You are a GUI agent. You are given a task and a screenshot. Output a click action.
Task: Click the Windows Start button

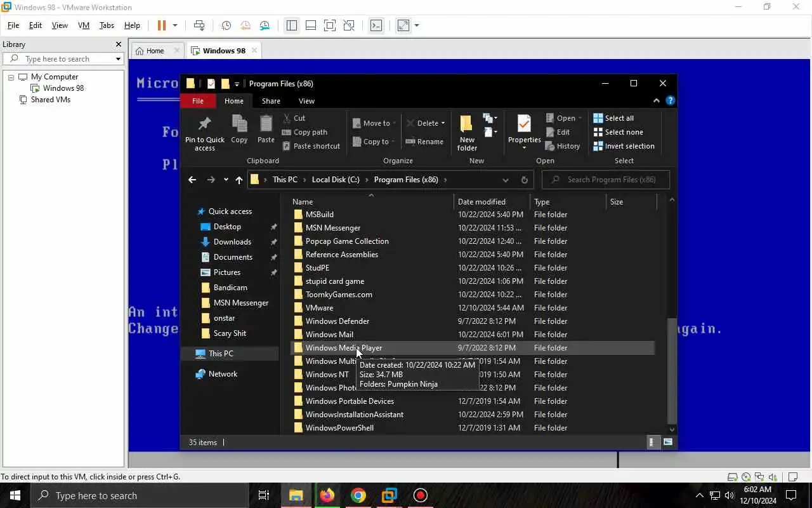pyautogui.click(x=15, y=495)
